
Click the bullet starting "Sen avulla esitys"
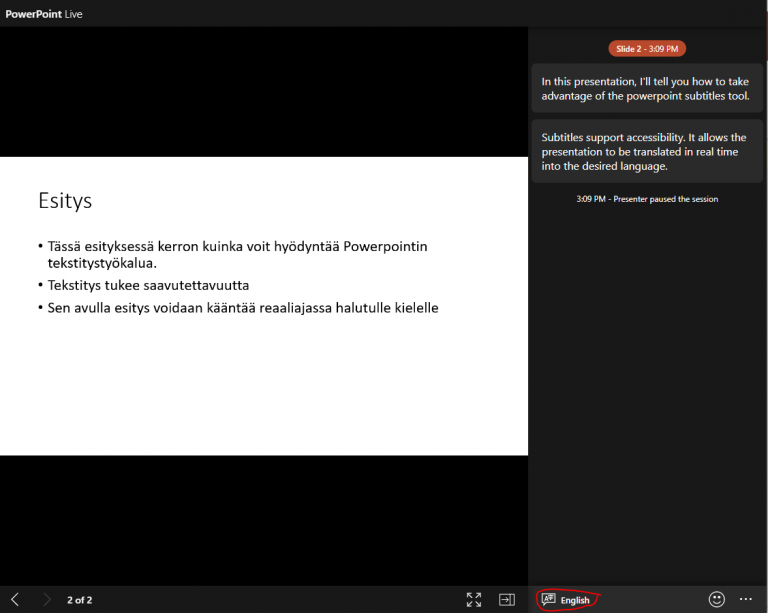[x=243, y=307]
